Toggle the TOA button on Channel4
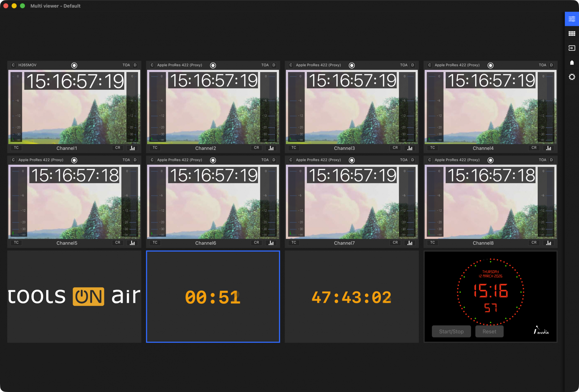This screenshot has width=579, height=392. tap(543, 65)
